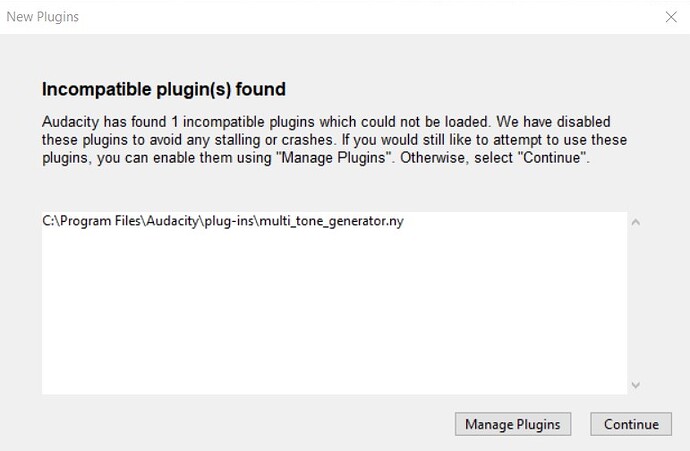Click "Audacity" folder segment in plugin path

point(172,221)
